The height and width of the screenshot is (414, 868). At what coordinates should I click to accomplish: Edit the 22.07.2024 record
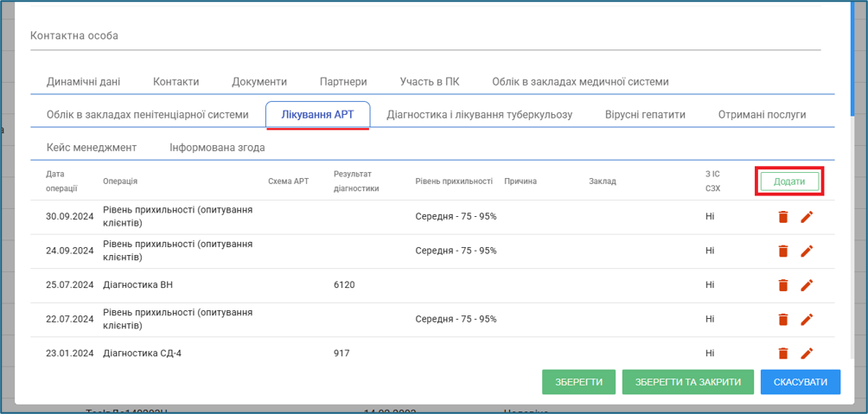(807, 319)
